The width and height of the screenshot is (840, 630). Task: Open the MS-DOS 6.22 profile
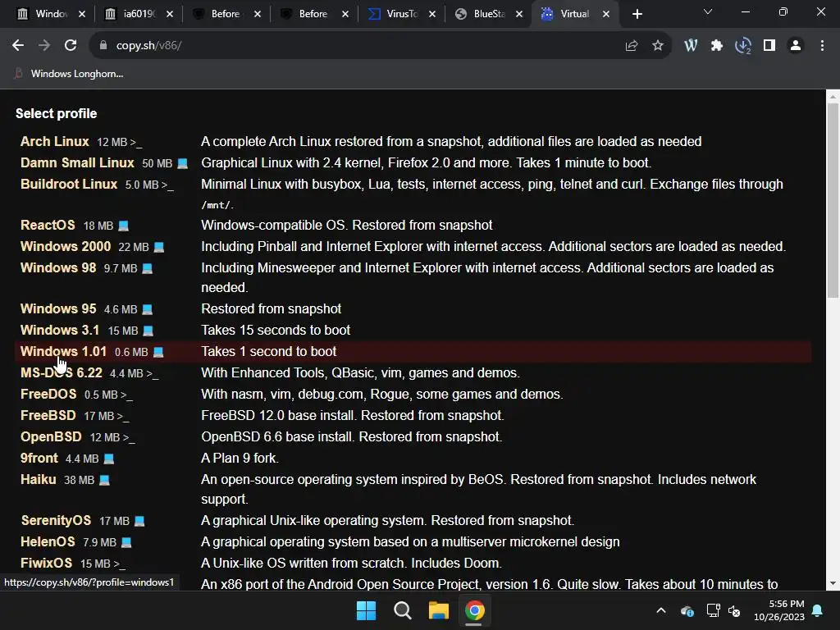(61, 373)
